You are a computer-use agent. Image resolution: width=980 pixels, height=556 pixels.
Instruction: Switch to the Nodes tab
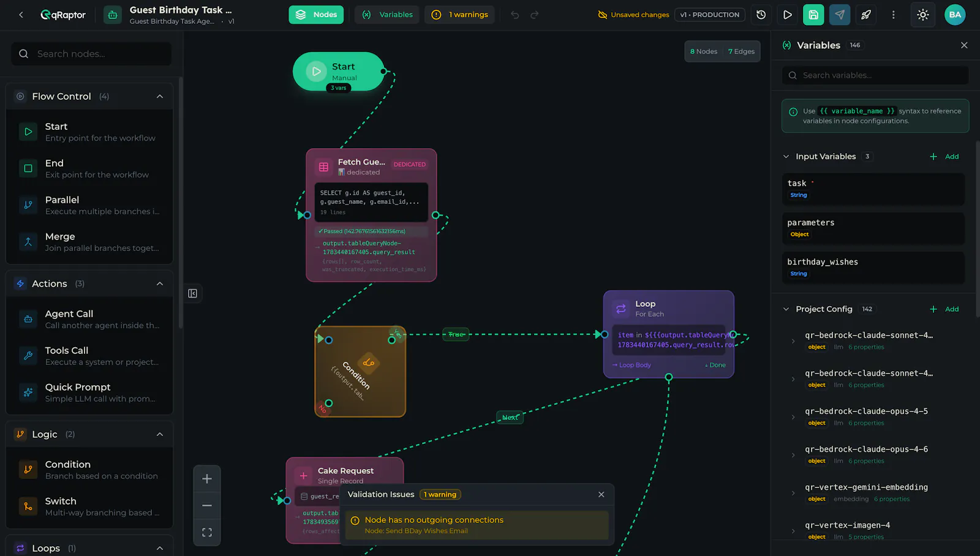(x=316, y=15)
